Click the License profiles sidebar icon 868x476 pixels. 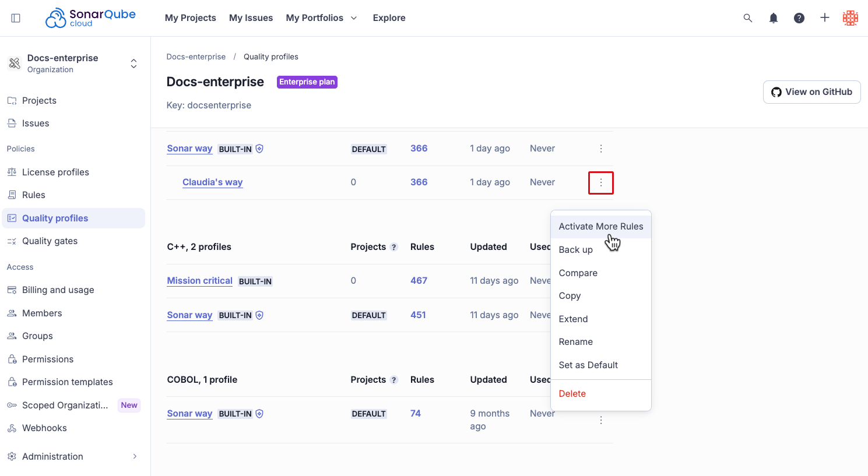(12, 172)
